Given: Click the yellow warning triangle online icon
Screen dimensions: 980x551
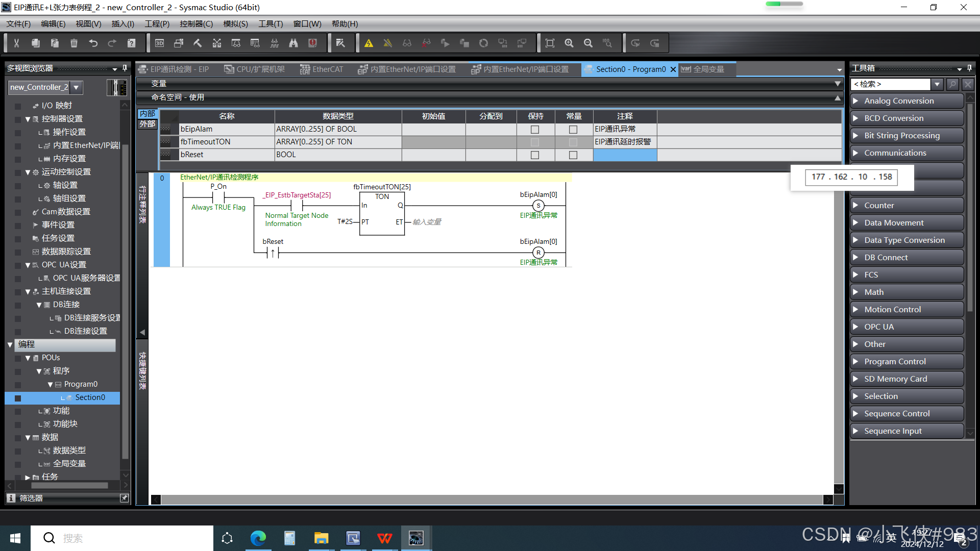Looking at the screenshot, I should (x=369, y=43).
